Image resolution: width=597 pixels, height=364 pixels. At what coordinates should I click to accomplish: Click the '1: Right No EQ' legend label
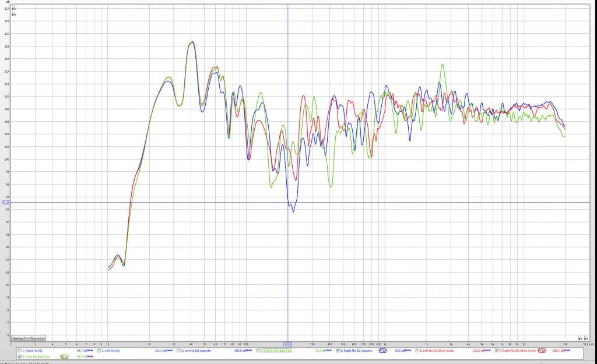point(33,351)
